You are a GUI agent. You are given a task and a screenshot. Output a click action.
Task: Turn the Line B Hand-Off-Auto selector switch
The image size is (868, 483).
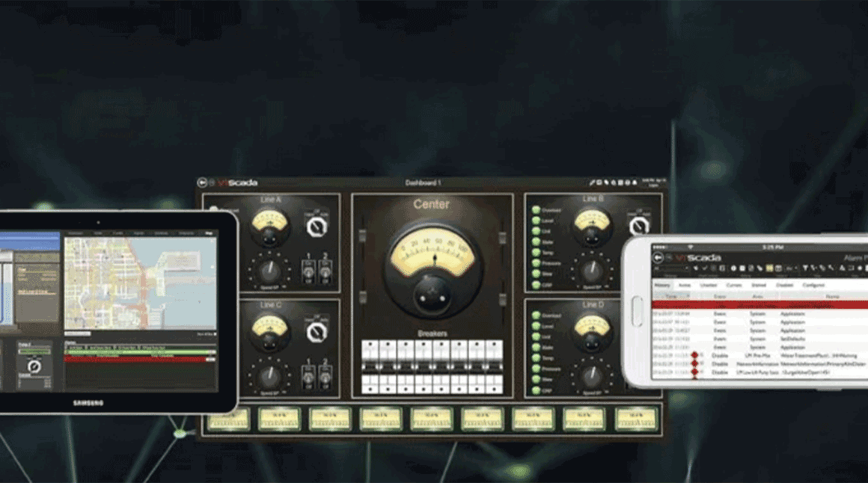pos(639,227)
